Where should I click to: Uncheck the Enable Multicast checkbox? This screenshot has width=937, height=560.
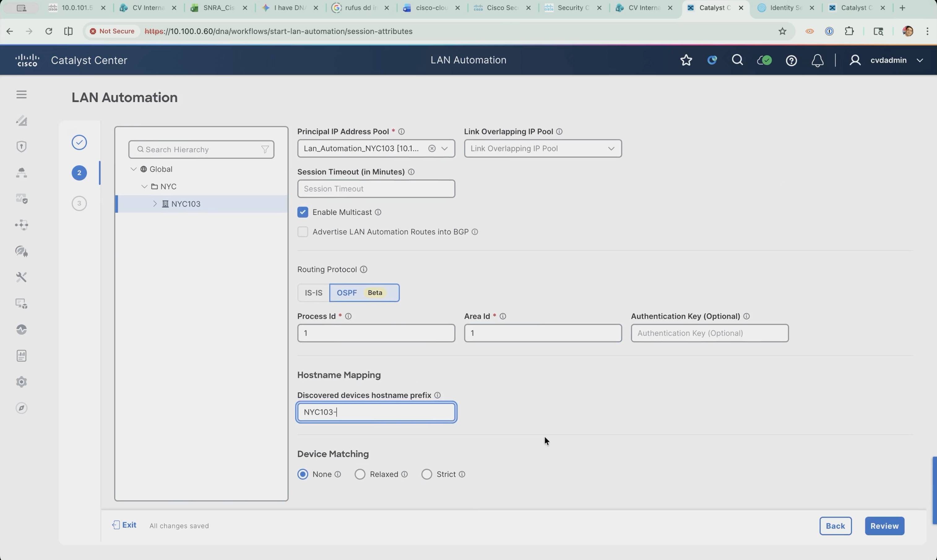tap(302, 212)
